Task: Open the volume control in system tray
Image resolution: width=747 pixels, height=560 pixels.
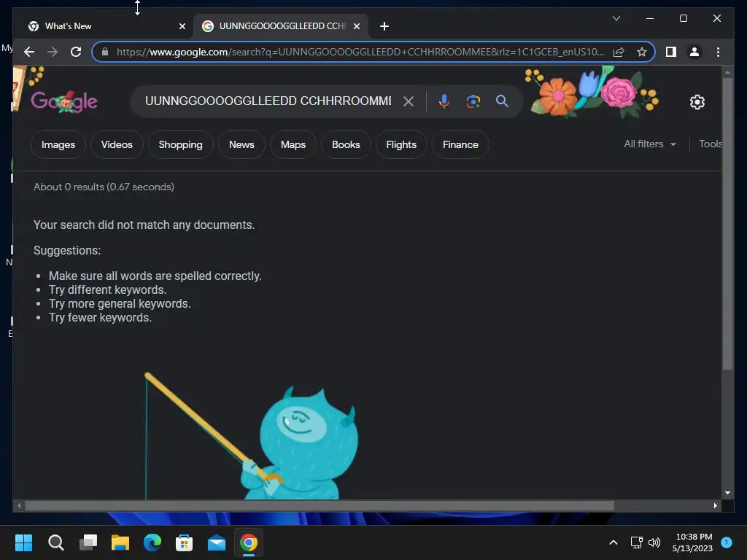Action: click(654, 542)
